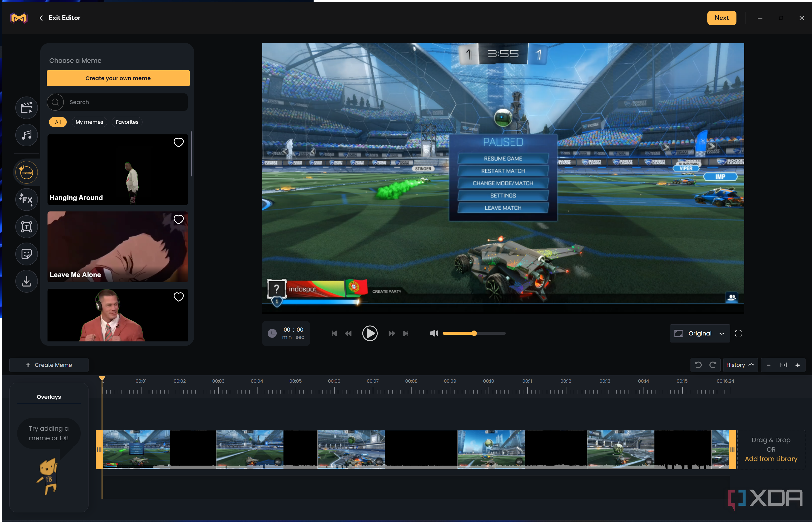Image resolution: width=812 pixels, height=522 pixels.
Task: Zoom in the timeline
Action: click(x=797, y=365)
